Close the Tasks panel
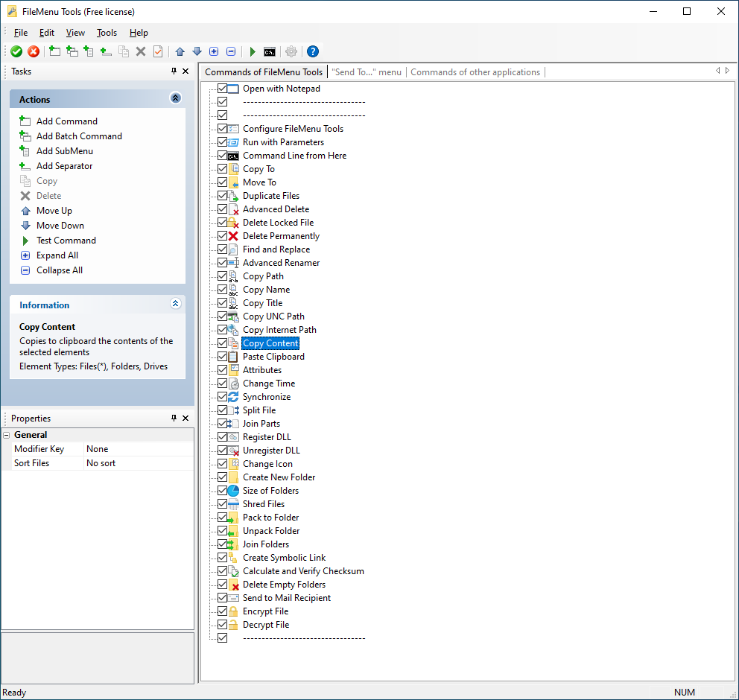The height and width of the screenshot is (700, 739). click(185, 71)
